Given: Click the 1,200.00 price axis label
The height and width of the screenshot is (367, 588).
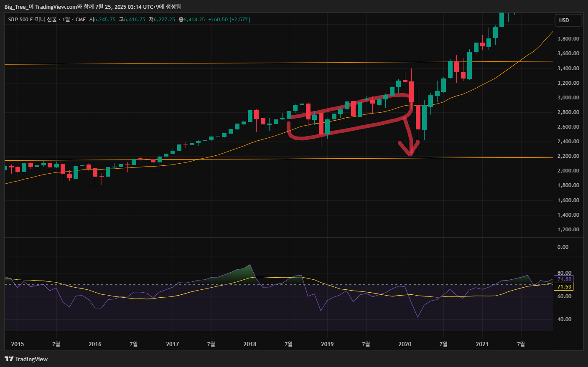Looking at the screenshot, I should click(x=568, y=229).
